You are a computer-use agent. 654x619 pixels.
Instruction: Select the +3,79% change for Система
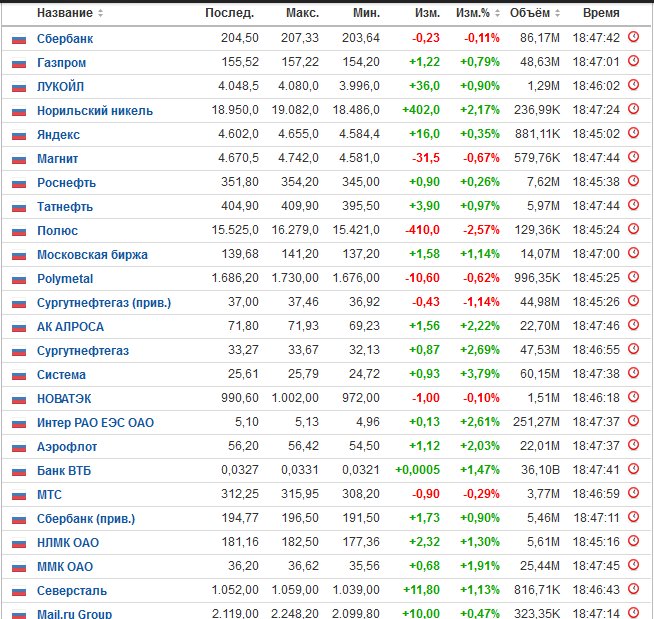(480, 374)
